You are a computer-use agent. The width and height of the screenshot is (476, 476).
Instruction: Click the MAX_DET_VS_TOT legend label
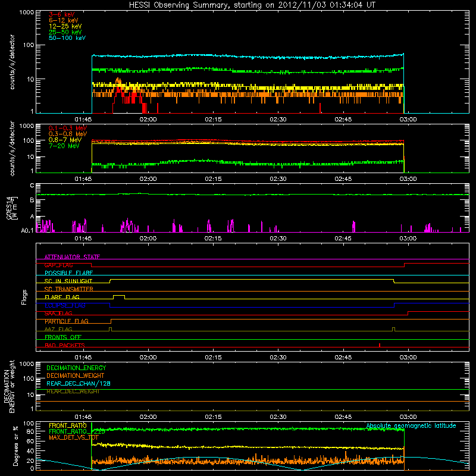74,437
